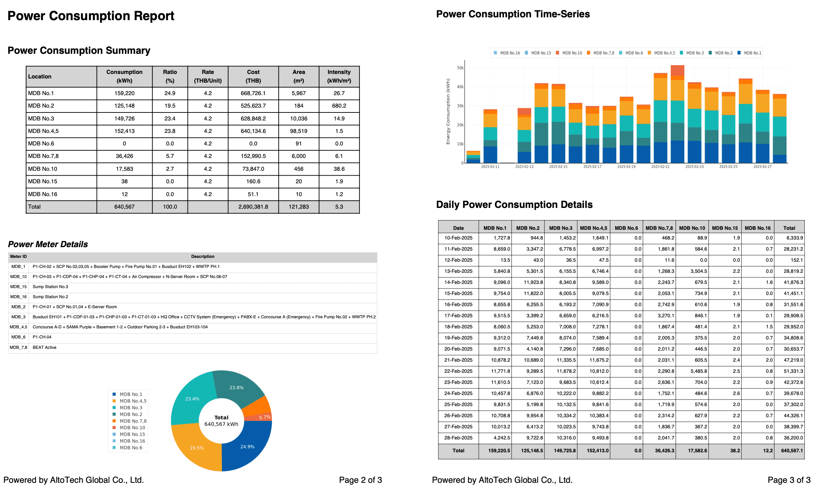The image size is (824, 504).
Task: Click MDB No.16 legend swatch in bar chart
Action: point(495,53)
